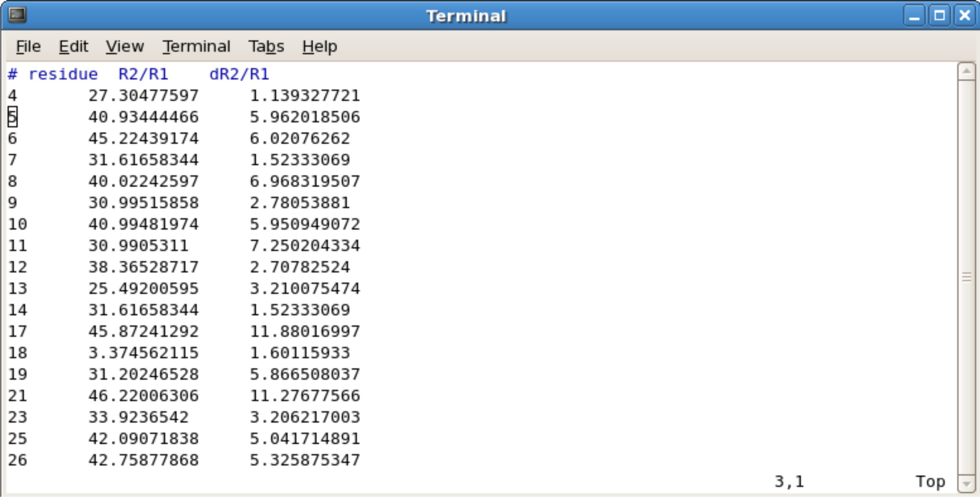
Task: Click the value 42.75877868 in last row
Action: click(143, 460)
